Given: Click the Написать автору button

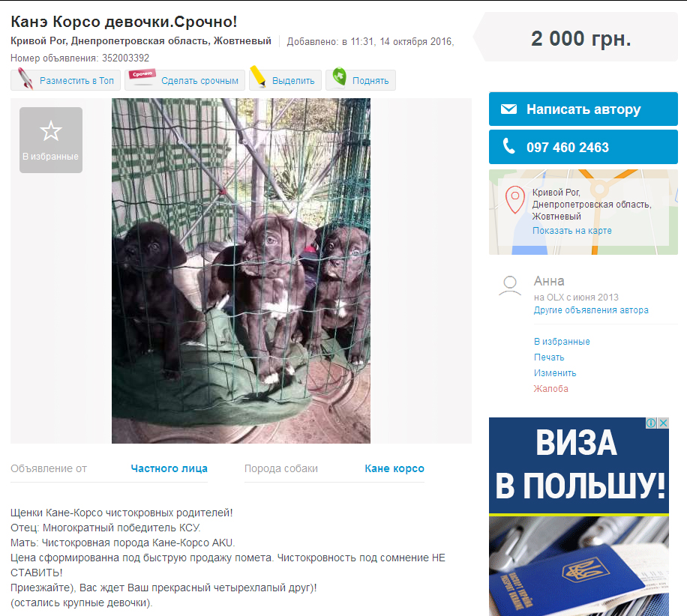Looking at the screenshot, I should click(x=583, y=109).
